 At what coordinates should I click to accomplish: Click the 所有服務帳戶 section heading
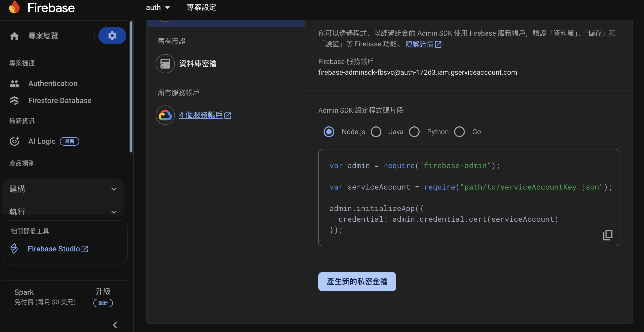coord(178,93)
